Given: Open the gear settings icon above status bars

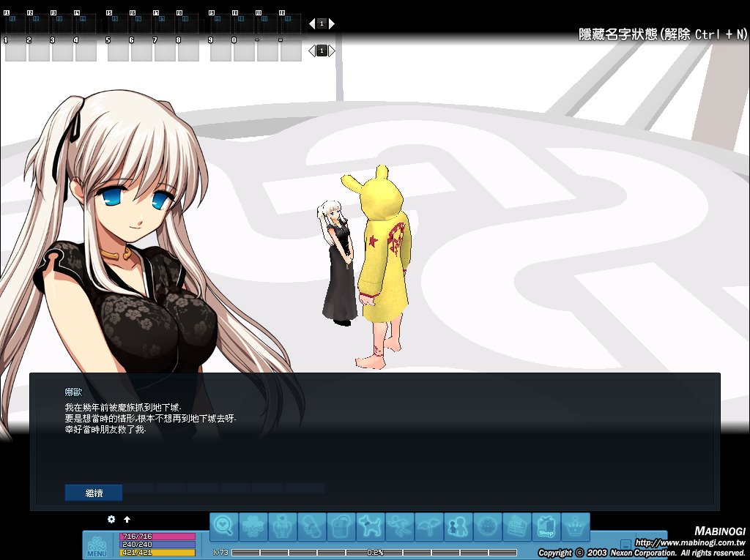Looking at the screenshot, I should point(111,519).
